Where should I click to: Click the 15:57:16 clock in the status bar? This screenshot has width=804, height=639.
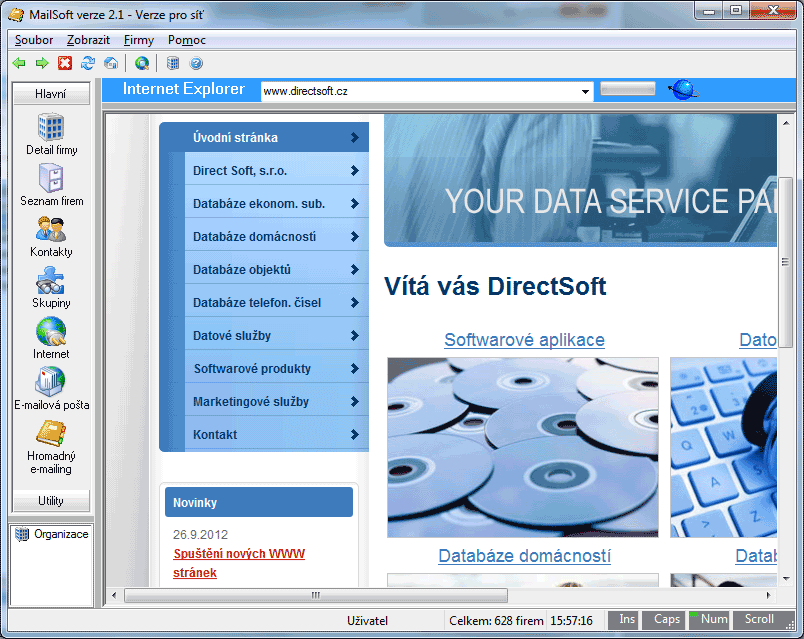[x=571, y=621]
